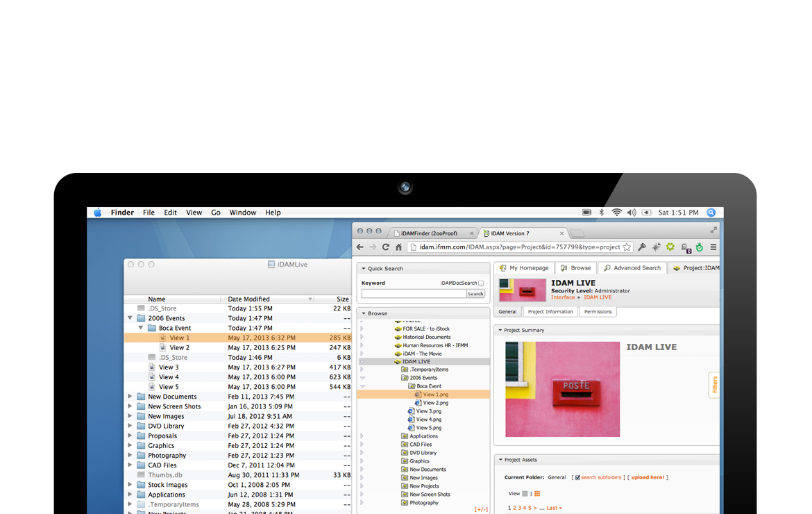812x514 pixels.
Task: Open the Browse tab in IDAM
Action: (576, 268)
